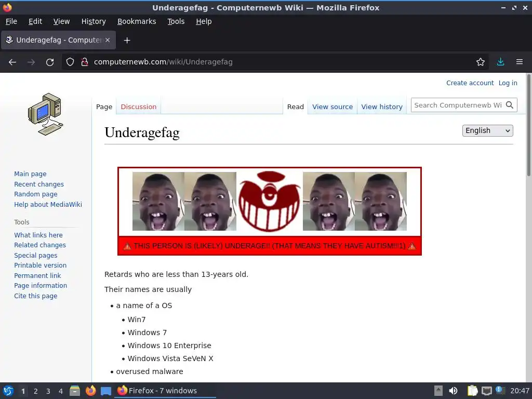Select the Firefox - 7 windows taskbar entry
This screenshot has height=399, width=532.
pos(166,391)
